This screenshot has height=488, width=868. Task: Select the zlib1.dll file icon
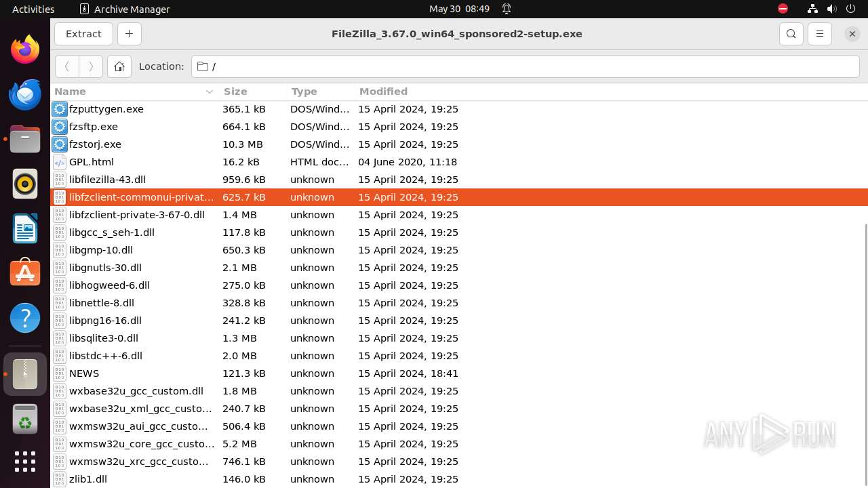[60, 479]
